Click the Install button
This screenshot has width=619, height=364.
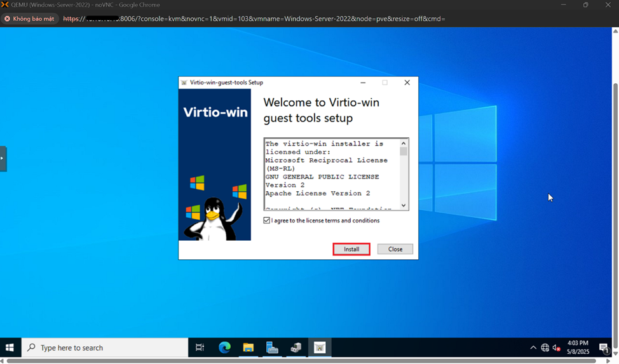[351, 249]
